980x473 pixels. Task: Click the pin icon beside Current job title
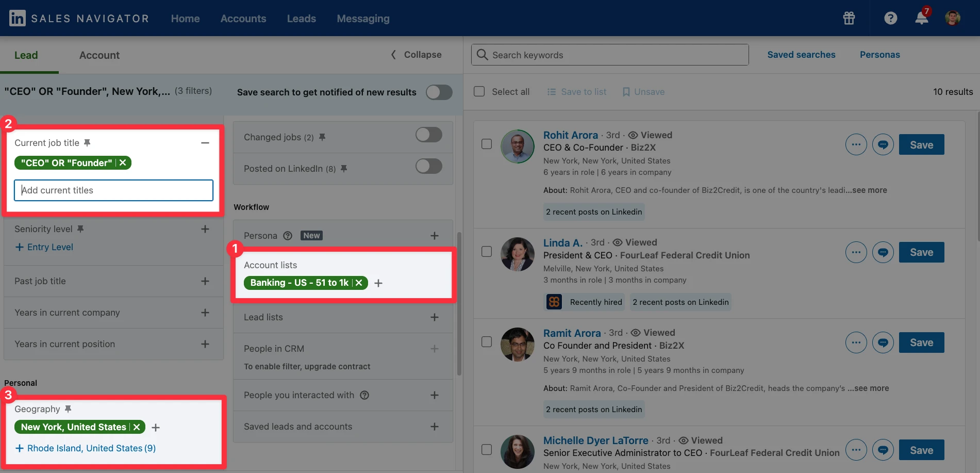click(x=87, y=143)
